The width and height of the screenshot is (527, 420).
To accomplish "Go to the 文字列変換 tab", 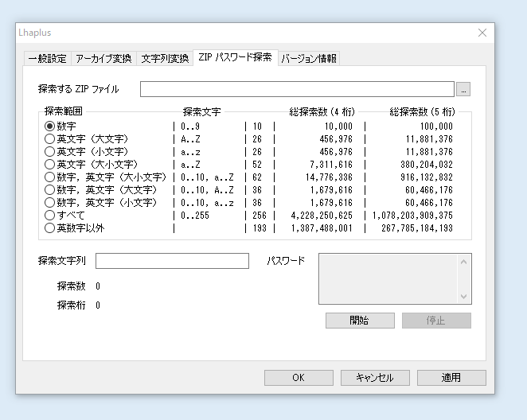I will pyautogui.click(x=165, y=59).
